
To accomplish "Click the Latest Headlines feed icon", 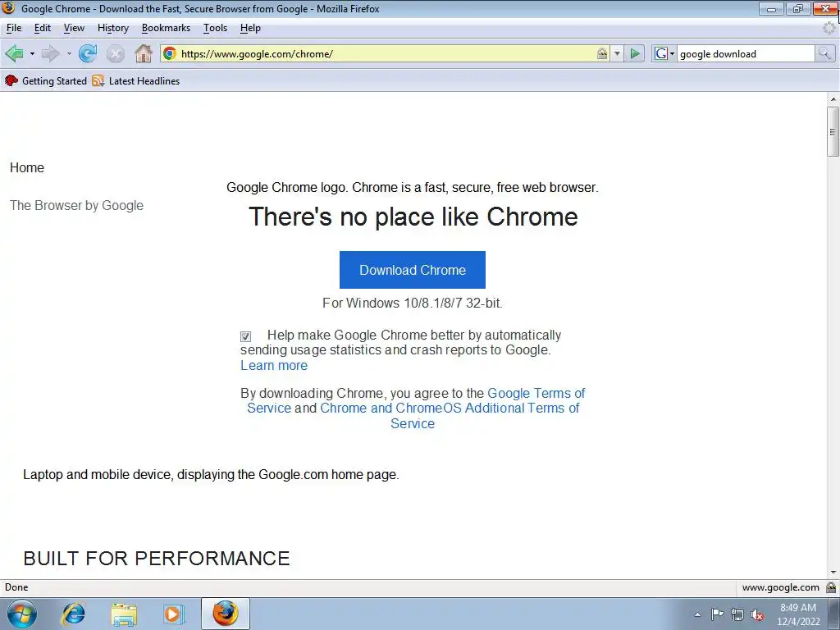I will (98, 81).
